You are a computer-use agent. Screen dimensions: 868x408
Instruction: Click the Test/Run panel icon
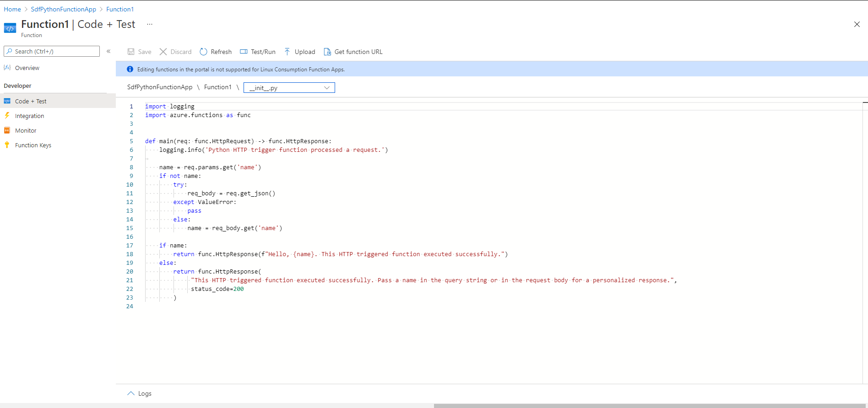pyautogui.click(x=244, y=52)
